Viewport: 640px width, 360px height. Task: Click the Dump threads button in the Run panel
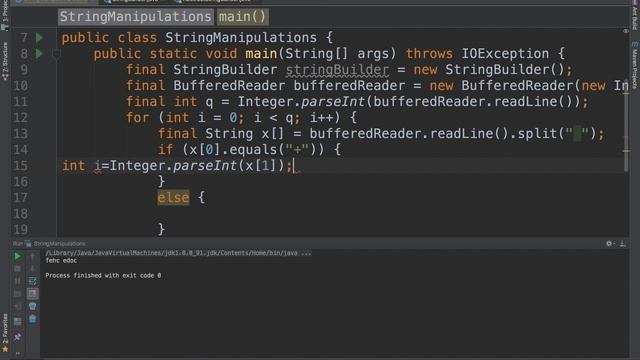[18, 293]
